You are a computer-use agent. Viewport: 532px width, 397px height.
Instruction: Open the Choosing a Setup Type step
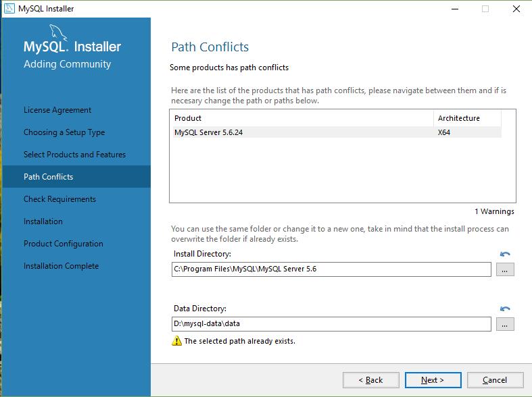click(64, 132)
